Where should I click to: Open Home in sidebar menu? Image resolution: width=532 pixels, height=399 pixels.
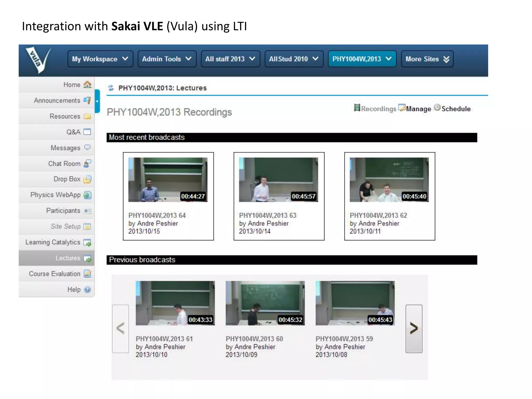click(x=57, y=85)
